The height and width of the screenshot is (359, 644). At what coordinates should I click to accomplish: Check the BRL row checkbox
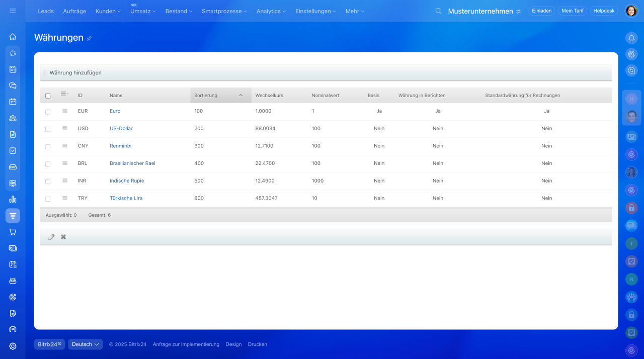(48, 164)
